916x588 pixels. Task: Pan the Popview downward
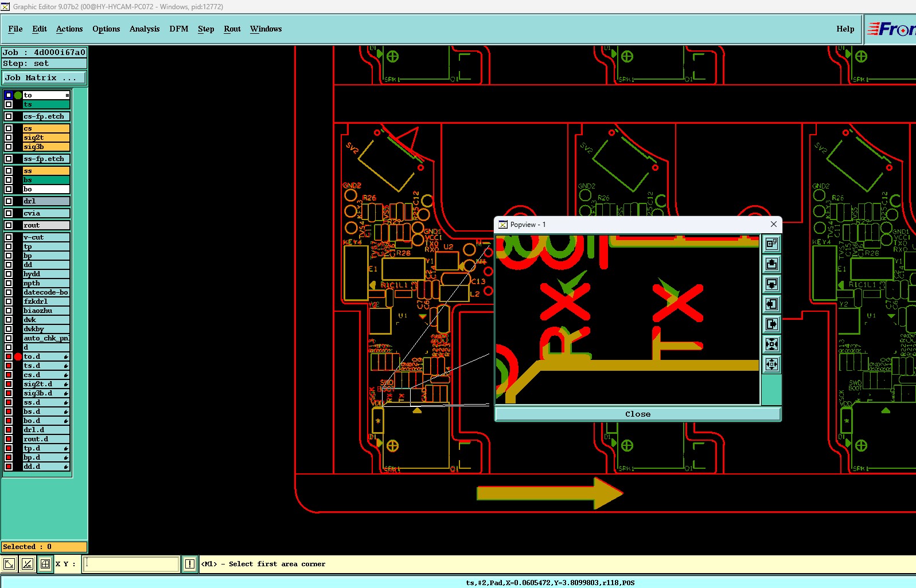[771, 284]
